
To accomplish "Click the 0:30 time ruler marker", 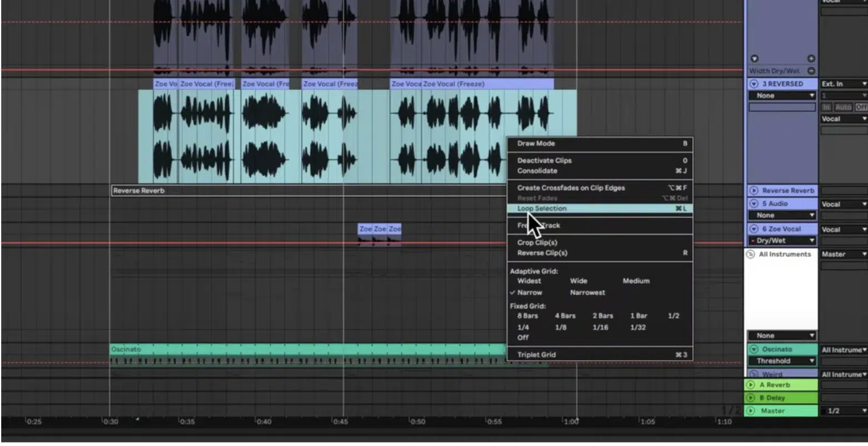I will tap(110, 422).
